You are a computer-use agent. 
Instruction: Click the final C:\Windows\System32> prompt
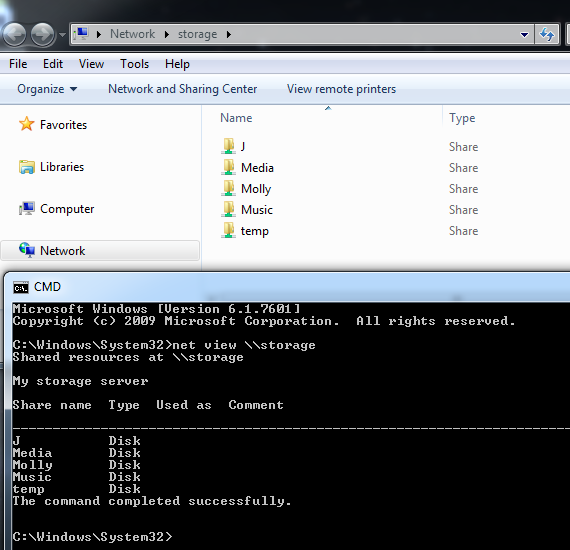pos(92,537)
